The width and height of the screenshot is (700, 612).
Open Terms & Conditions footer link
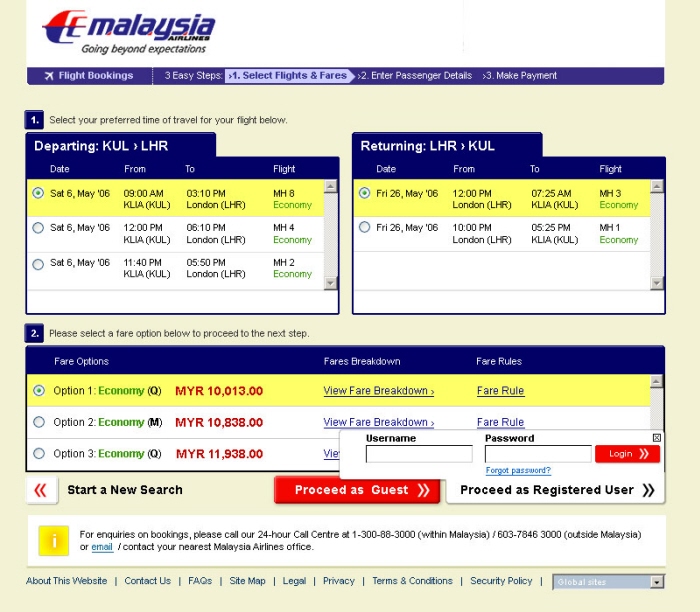412,581
